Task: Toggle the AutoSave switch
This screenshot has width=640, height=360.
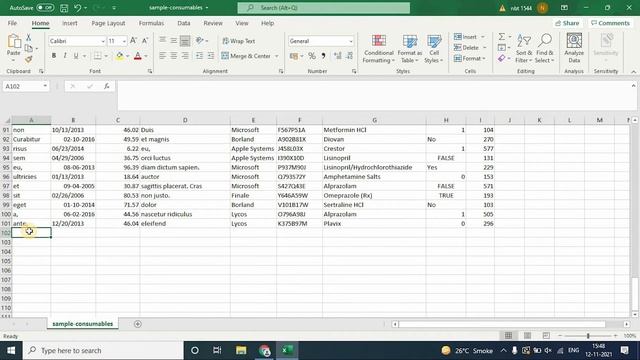Action: point(45,8)
